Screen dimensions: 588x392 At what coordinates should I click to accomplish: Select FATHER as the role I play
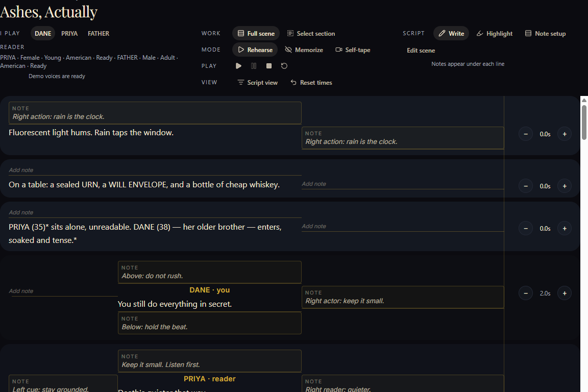pyautogui.click(x=99, y=33)
